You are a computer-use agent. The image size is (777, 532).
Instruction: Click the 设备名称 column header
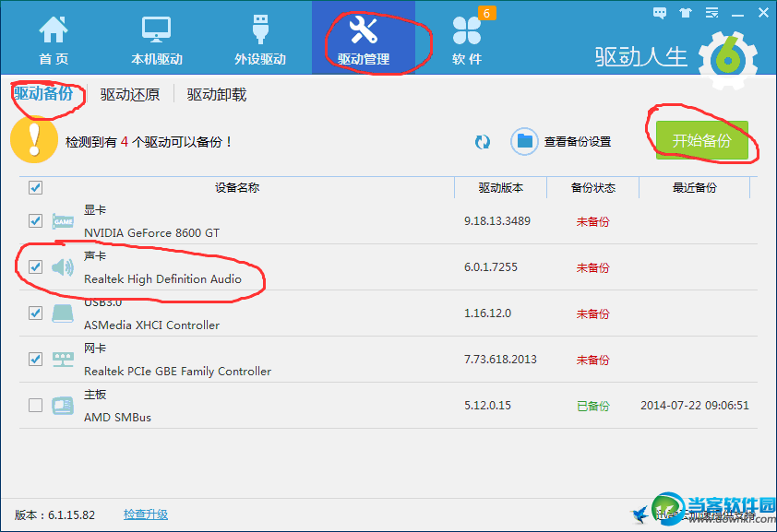click(x=237, y=187)
